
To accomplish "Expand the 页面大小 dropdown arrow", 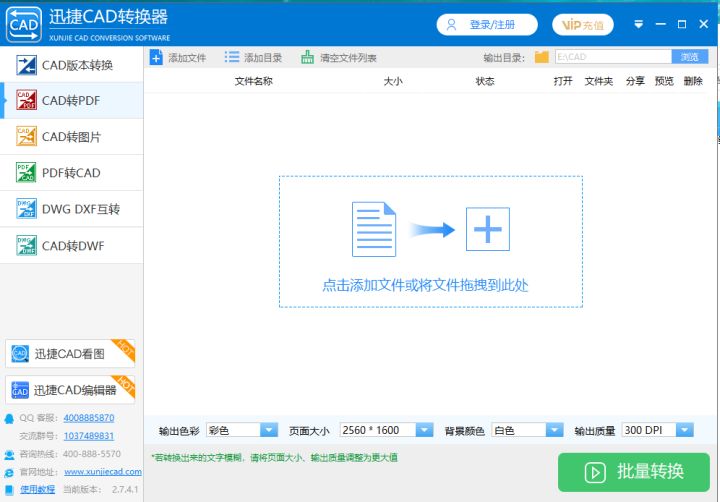I will [424, 430].
